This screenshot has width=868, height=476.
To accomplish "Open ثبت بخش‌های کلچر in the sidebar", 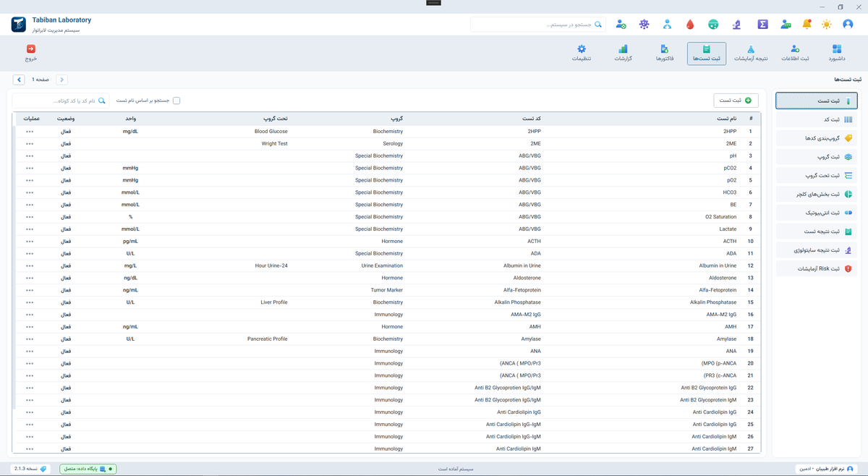I will click(817, 194).
